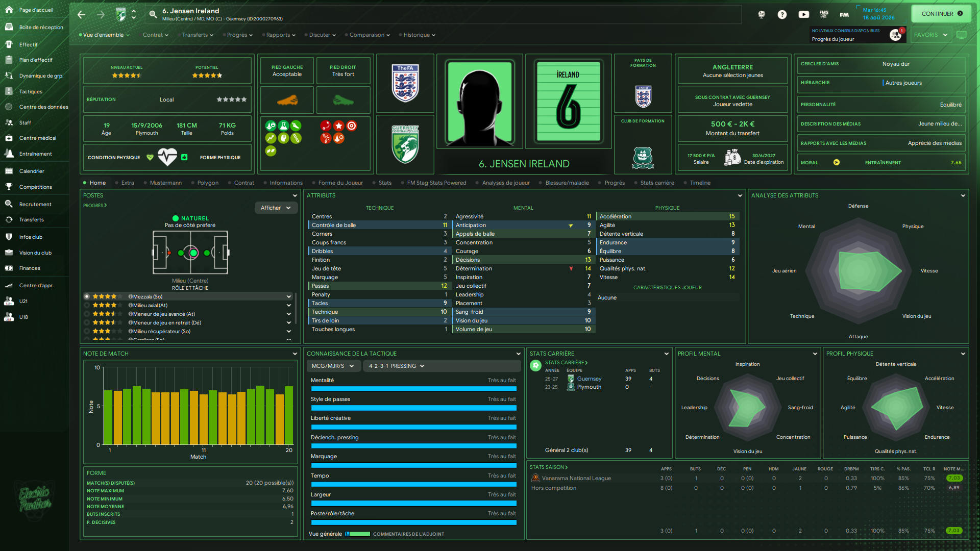Open the Stats carrière link
The height and width of the screenshot is (551, 980).
(566, 362)
